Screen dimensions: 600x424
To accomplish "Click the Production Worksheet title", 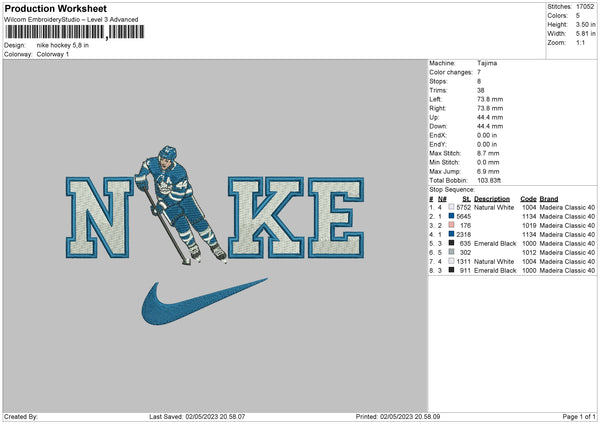I will [x=55, y=8].
